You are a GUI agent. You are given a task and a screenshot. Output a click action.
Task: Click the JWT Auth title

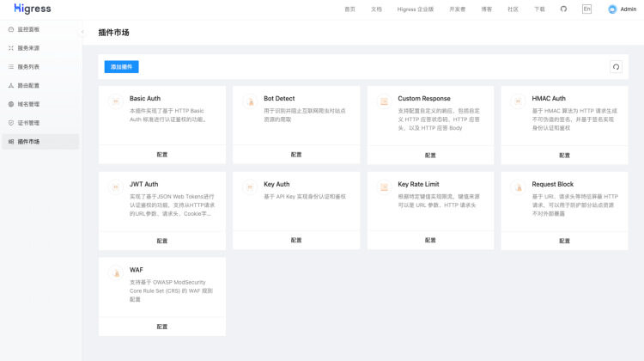click(x=143, y=184)
